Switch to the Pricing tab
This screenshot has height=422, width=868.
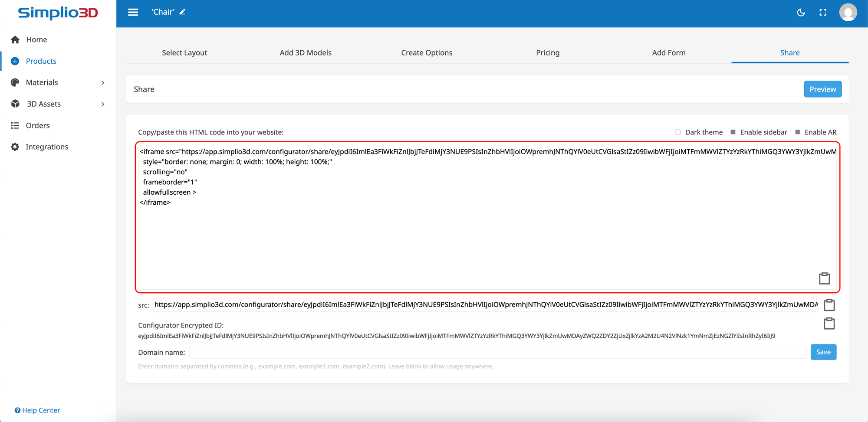(x=547, y=52)
